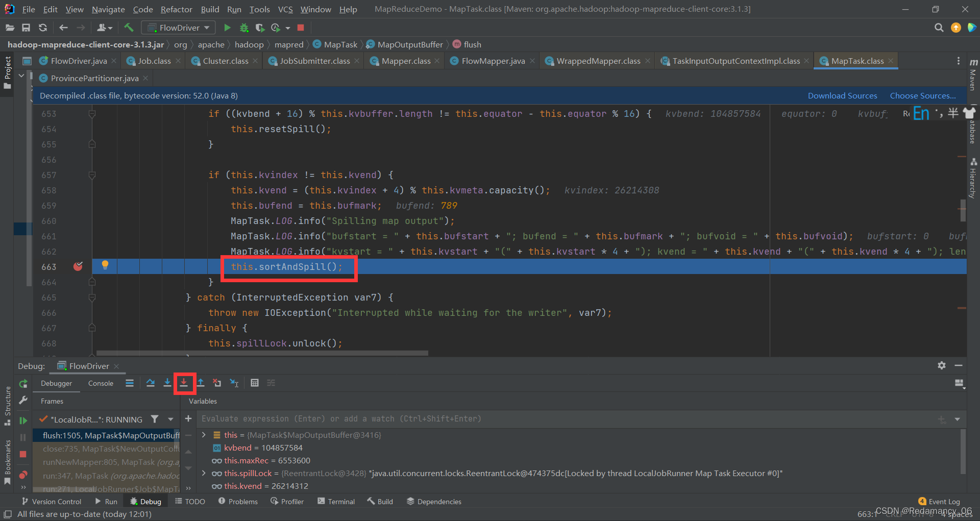Open the Refactor menu

click(x=176, y=9)
